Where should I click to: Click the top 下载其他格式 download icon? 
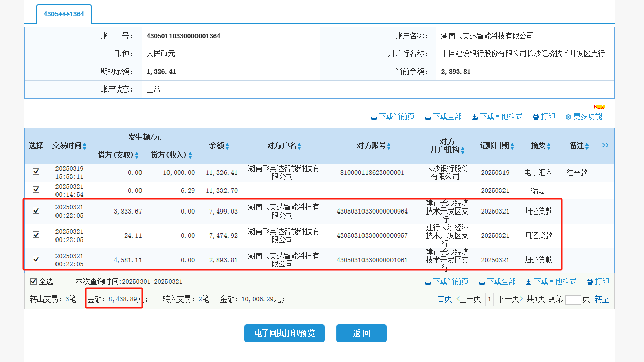[474, 117]
